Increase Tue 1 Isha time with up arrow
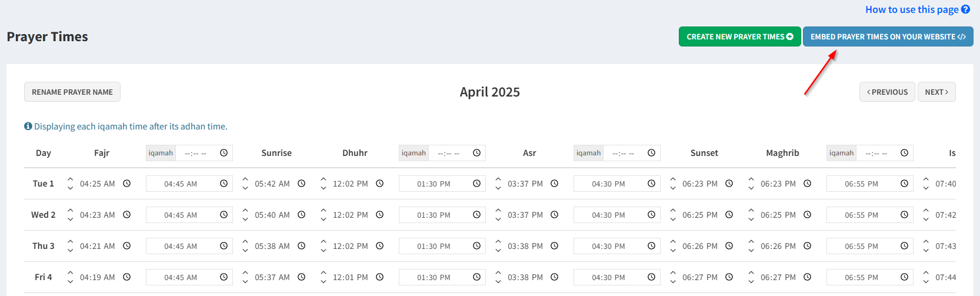 926,179
